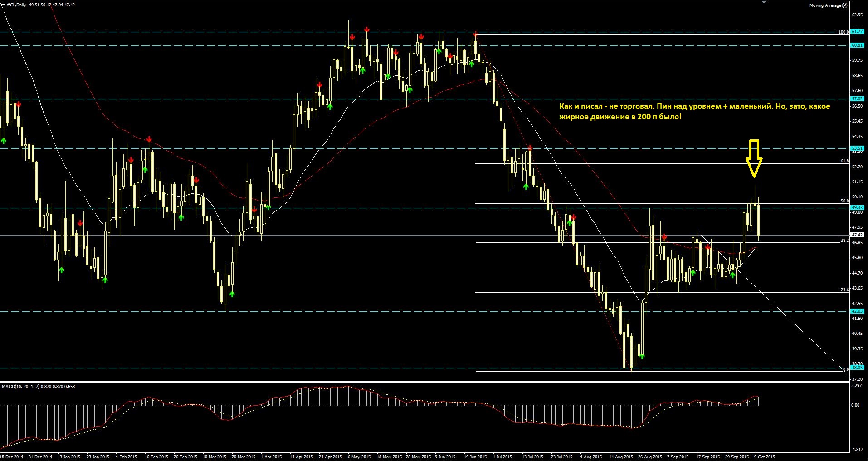Viewport: 868px width, 462px height.
Task: Select the green fractal arrow under the August 2015 low
Action: click(641, 356)
